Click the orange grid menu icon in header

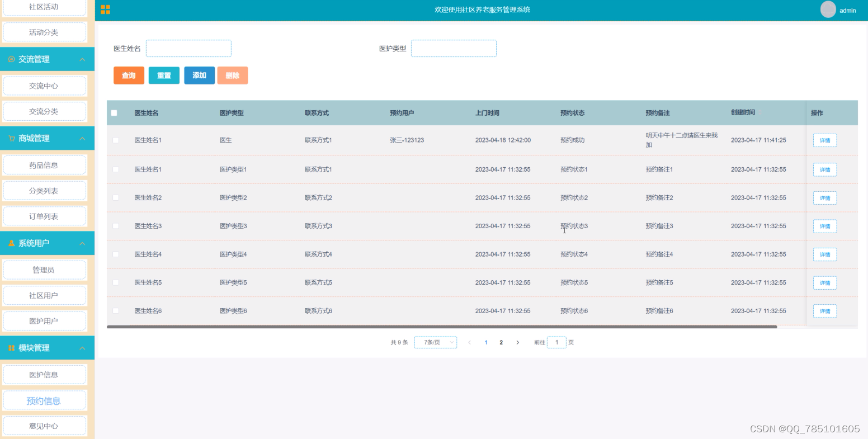pyautogui.click(x=105, y=10)
